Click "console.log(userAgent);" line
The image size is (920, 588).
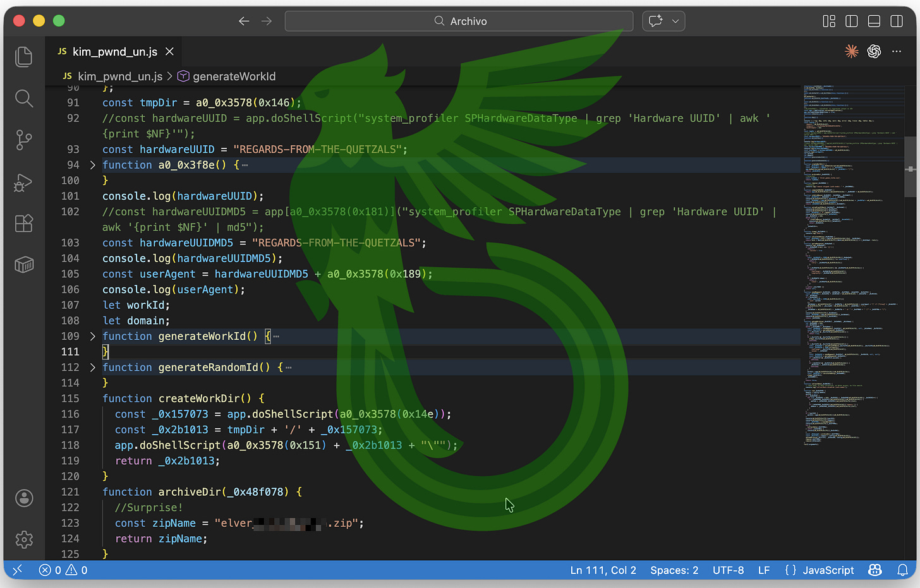tap(174, 289)
